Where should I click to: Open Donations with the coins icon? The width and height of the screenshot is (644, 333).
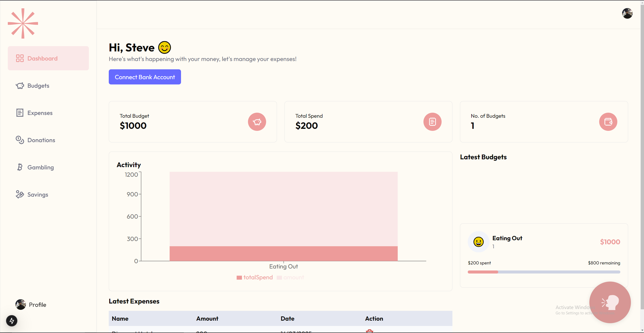pos(20,140)
